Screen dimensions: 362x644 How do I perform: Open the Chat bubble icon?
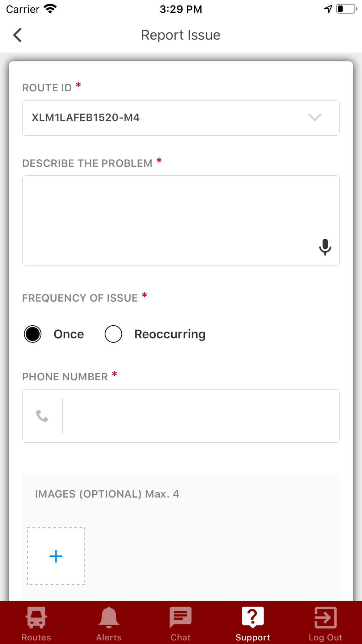(x=181, y=617)
